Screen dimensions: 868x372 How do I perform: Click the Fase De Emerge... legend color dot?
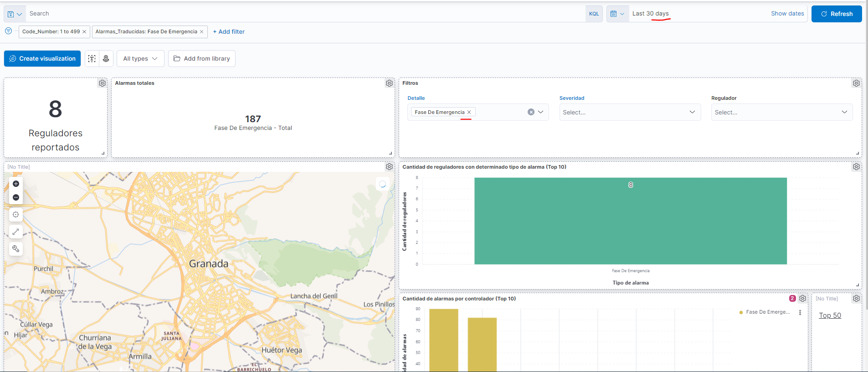pos(741,312)
